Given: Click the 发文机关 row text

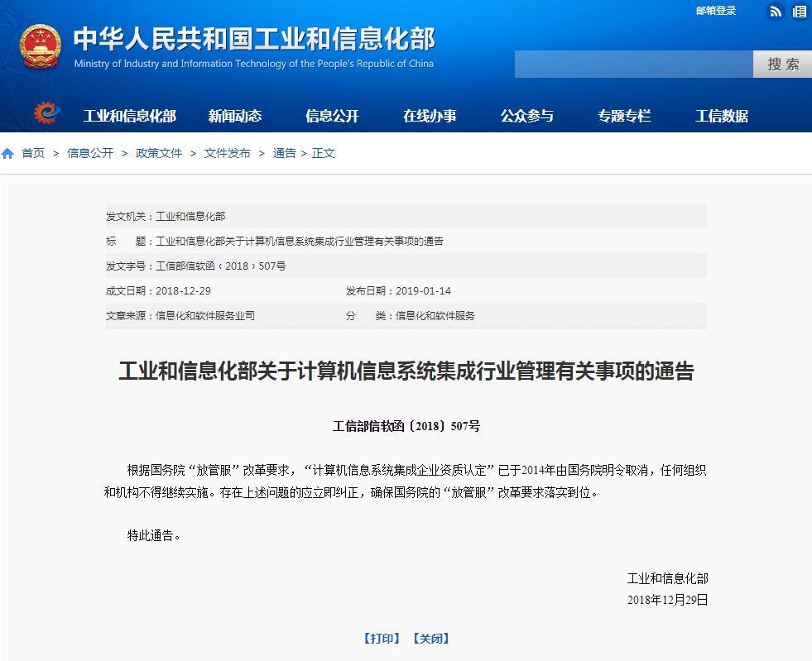Looking at the screenshot, I should [x=166, y=217].
